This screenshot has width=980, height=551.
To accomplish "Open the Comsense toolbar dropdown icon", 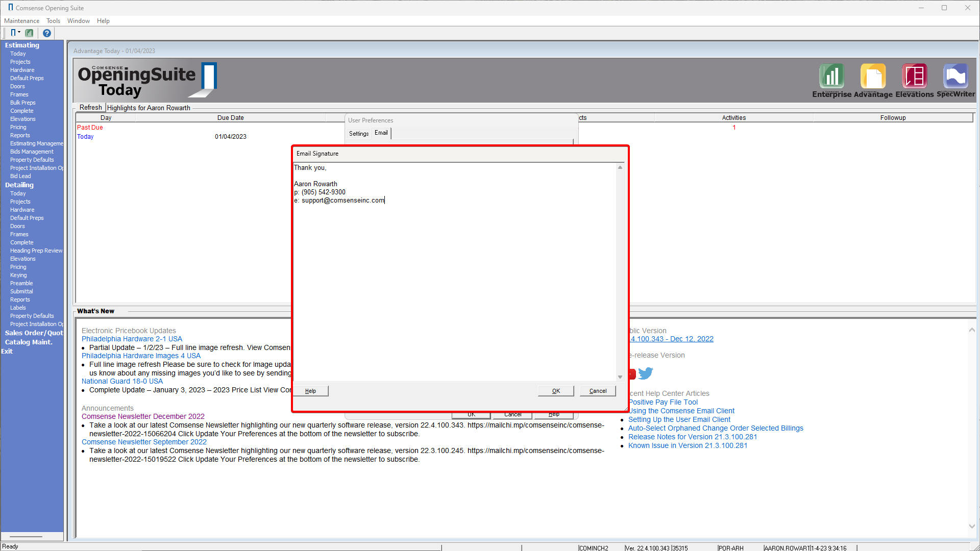I will [15, 33].
